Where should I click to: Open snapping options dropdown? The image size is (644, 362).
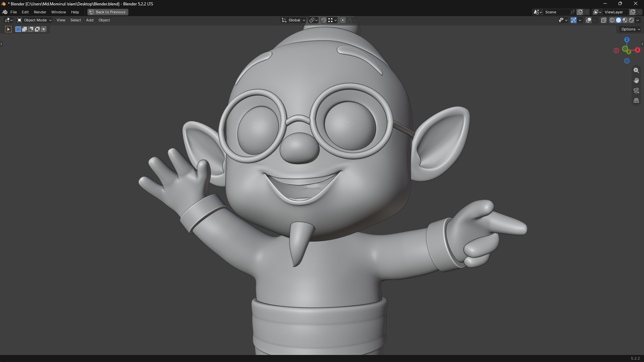pos(332,20)
